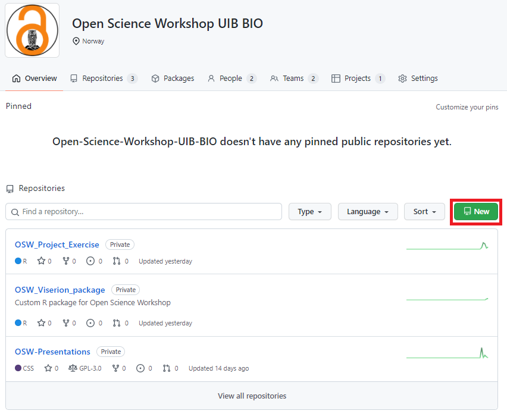Click issues icon for OSW-Presentations

click(x=141, y=368)
